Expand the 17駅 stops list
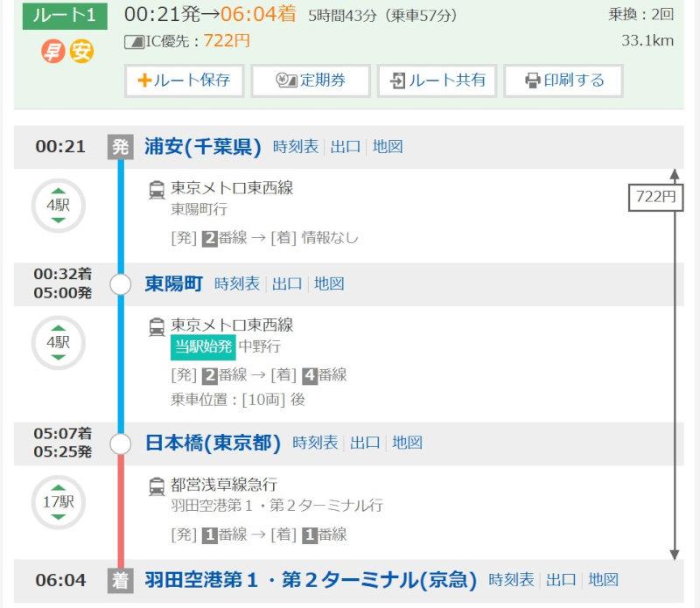 coord(59,503)
